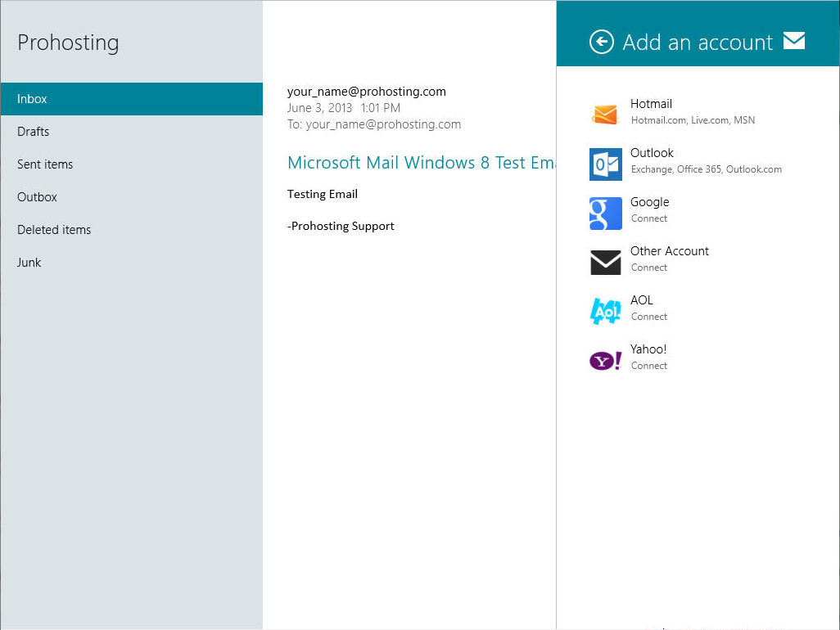Choose the Hotmail account label
This screenshot has height=630, width=840.
coord(651,104)
